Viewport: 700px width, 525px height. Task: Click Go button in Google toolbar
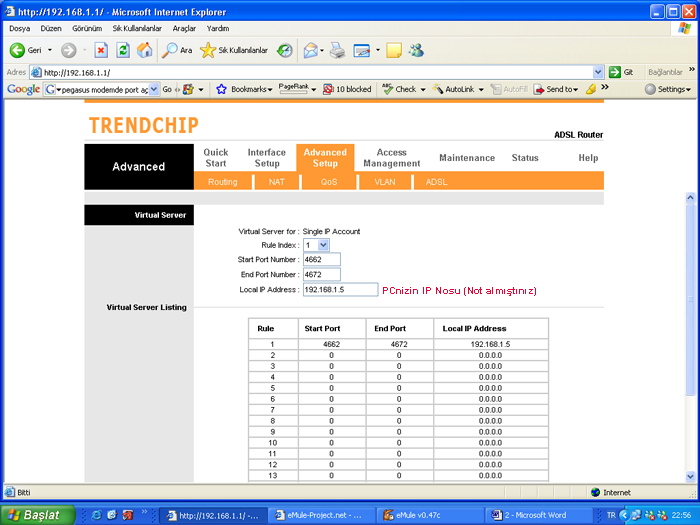(167, 89)
